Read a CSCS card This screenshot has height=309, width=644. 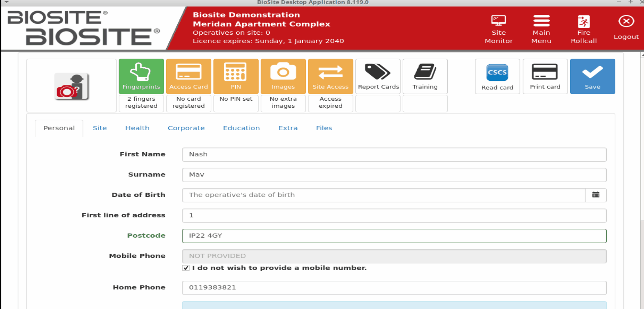tap(498, 76)
